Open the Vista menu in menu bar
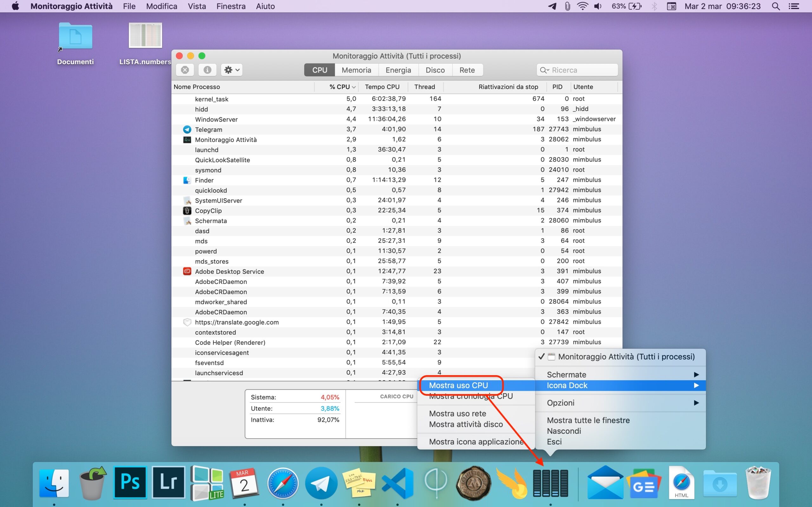 click(x=197, y=6)
